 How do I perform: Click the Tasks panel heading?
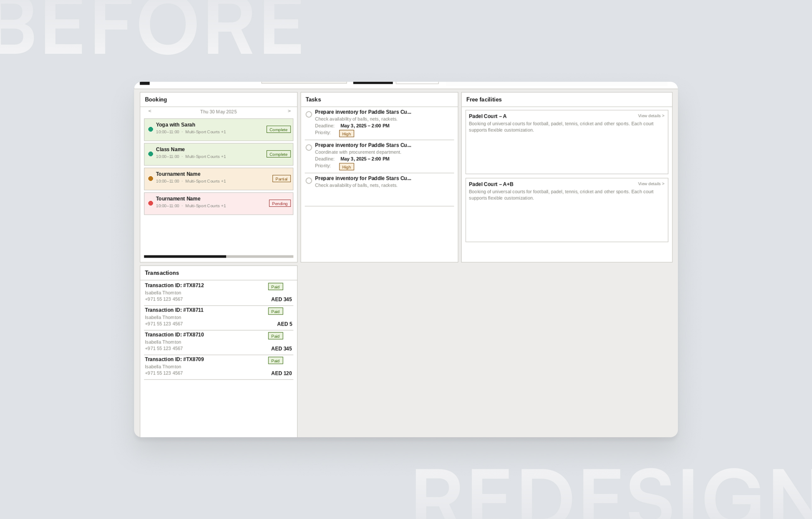(x=313, y=100)
